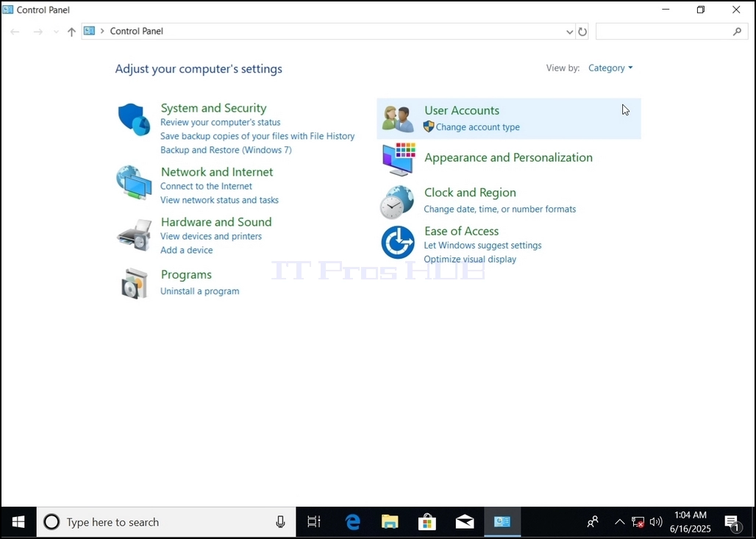756x539 pixels.
Task: Open the Network and Internet category
Action: pyautogui.click(x=217, y=172)
